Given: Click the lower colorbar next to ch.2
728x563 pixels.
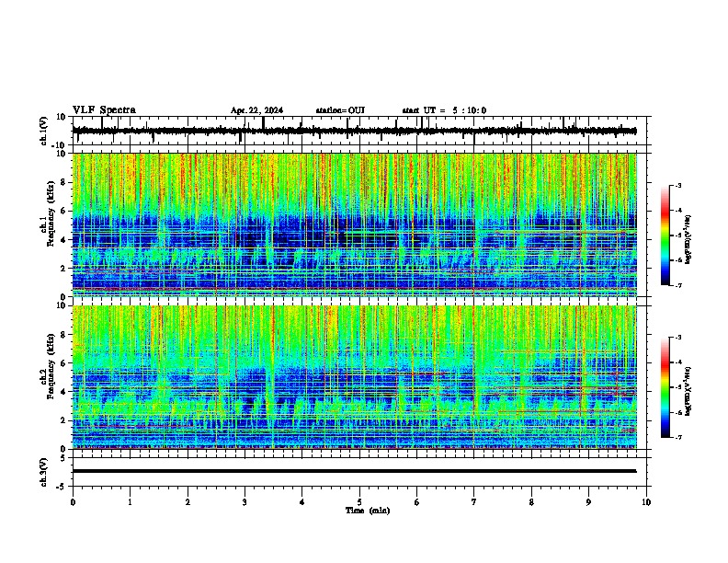Looking at the screenshot, I should tap(665, 387).
